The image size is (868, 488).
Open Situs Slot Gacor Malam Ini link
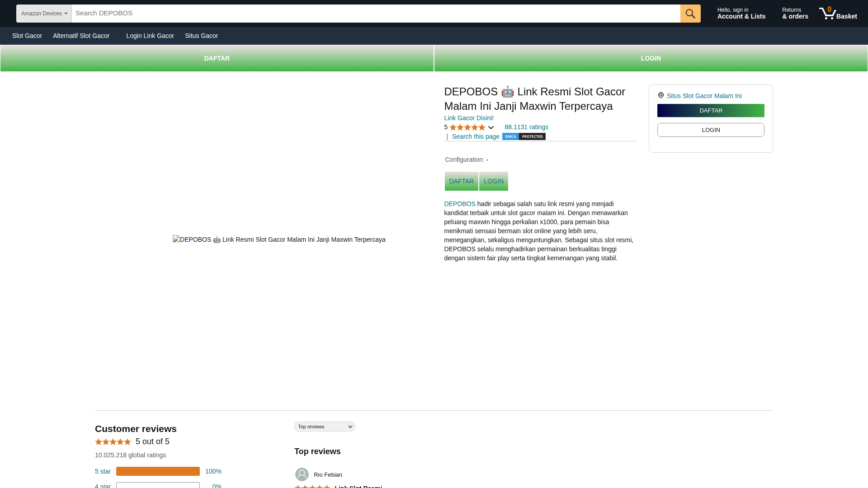tap(704, 96)
